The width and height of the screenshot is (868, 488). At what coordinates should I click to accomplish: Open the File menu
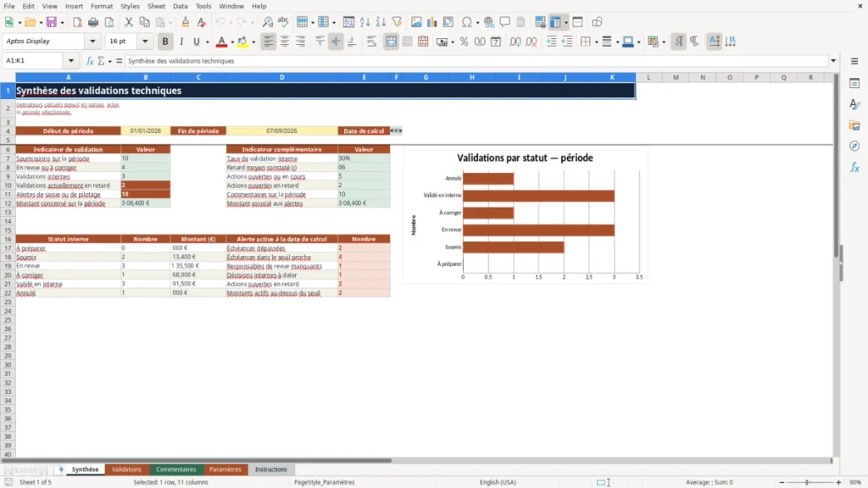(9, 6)
